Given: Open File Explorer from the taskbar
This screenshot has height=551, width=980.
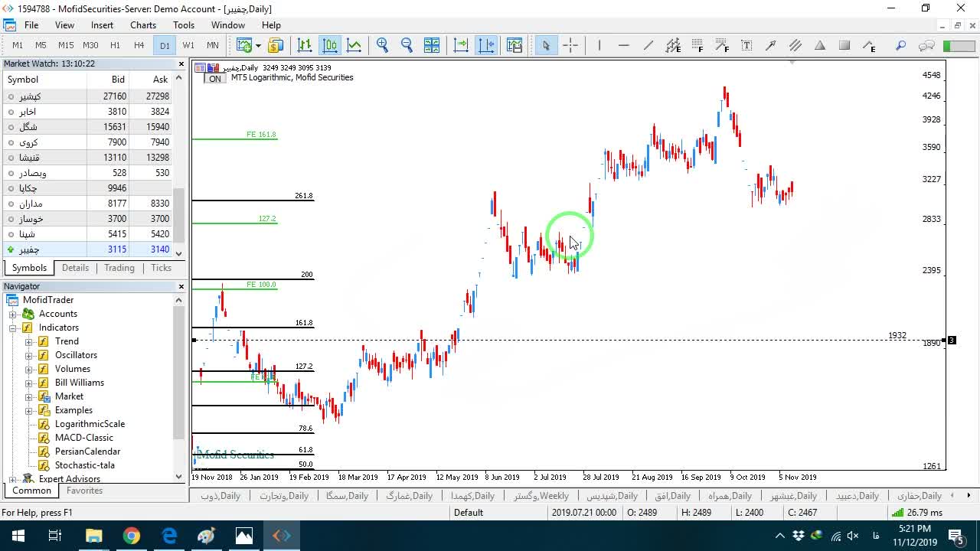Looking at the screenshot, I should coord(93,536).
